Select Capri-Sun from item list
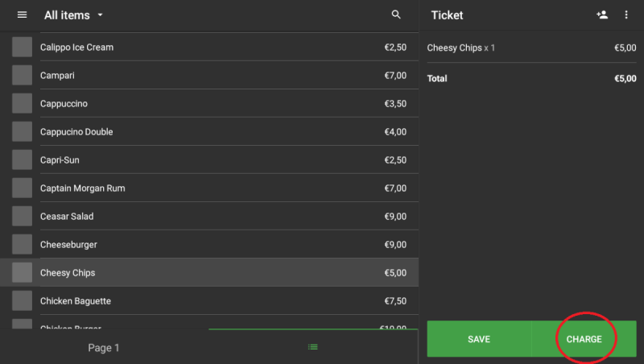 pos(209,160)
